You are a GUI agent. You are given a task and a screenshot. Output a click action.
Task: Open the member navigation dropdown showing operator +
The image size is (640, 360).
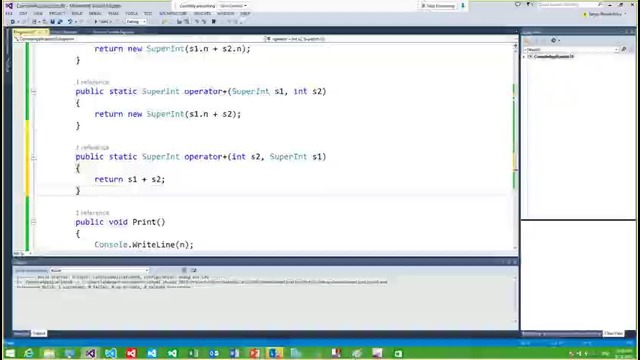click(x=390, y=39)
